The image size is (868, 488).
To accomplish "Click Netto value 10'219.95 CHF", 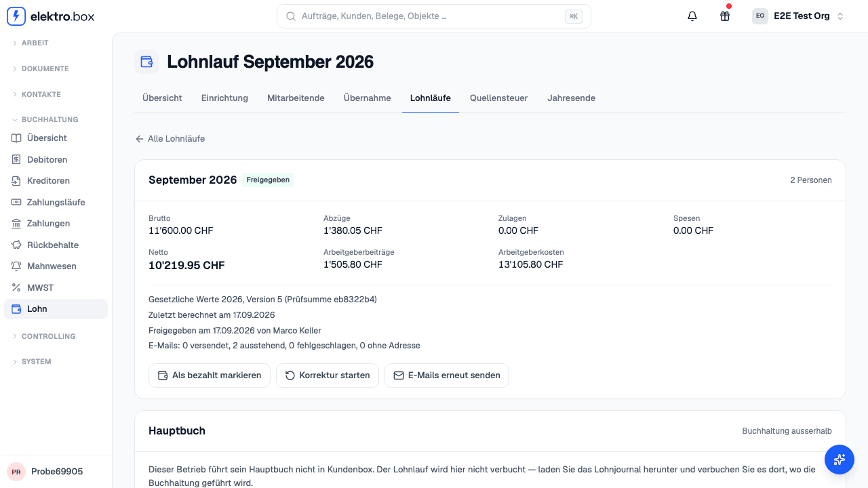I will (x=186, y=265).
